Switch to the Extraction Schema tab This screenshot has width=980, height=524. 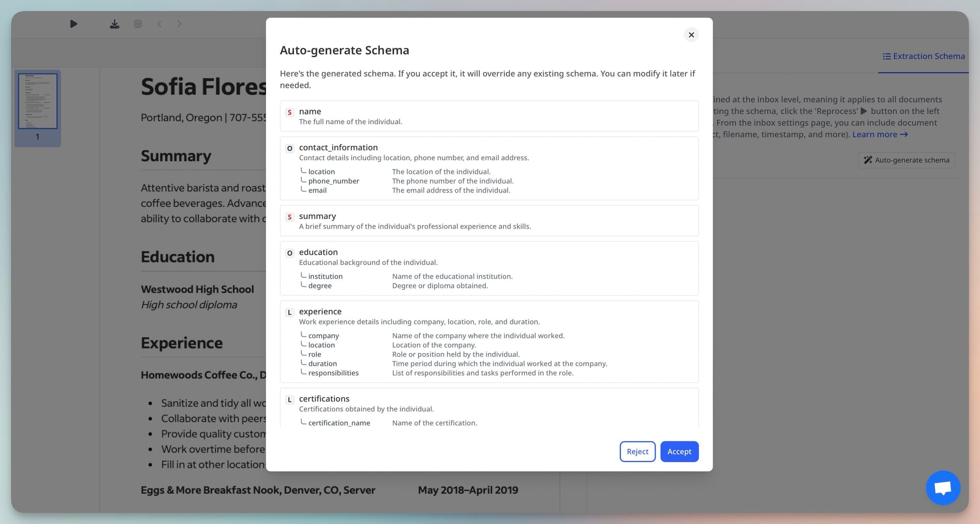click(923, 56)
